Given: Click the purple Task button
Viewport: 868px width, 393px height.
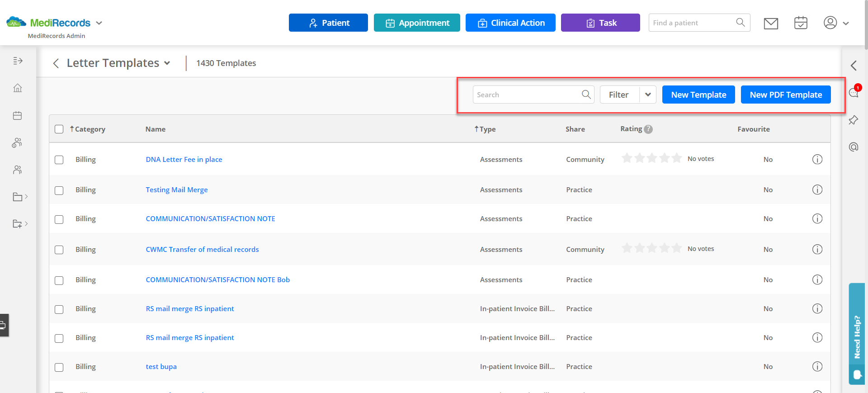Looking at the screenshot, I should click(x=600, y=23).
